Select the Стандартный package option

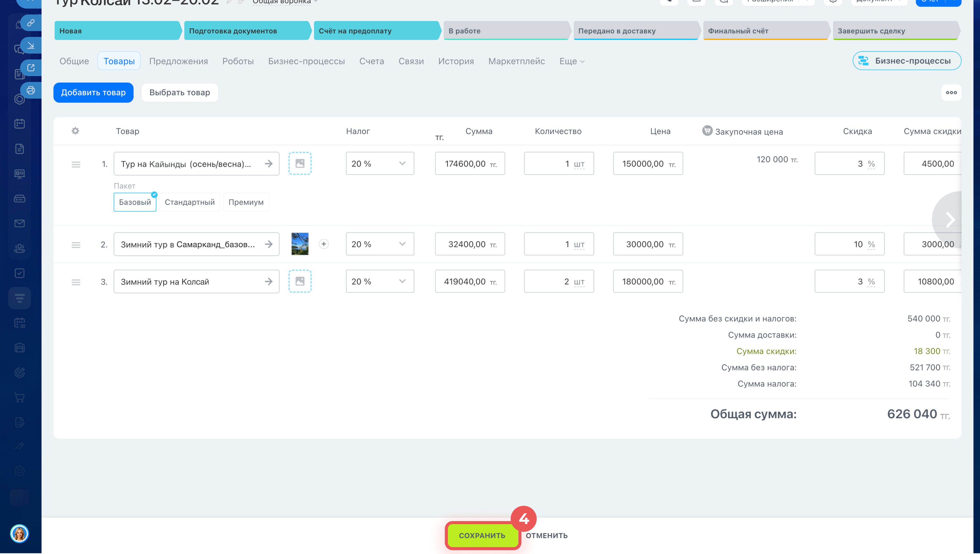tap(190, 202)
